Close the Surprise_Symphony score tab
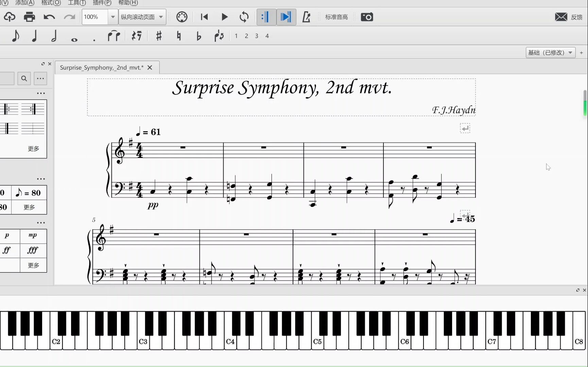 [x=150, y=67]
